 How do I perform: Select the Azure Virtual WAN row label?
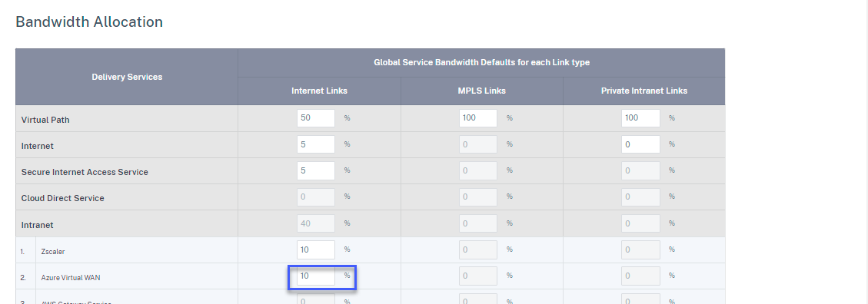click(71, 278)
